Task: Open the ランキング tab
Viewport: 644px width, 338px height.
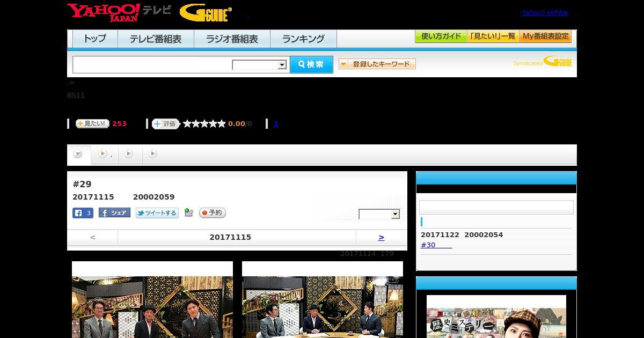Action: [x=303, y=39]
